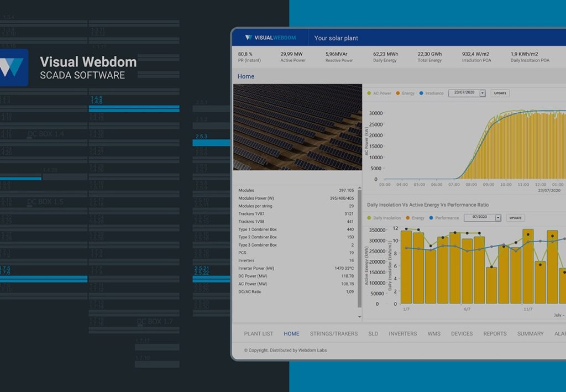
Task: Open the DEVICES tab
Action: pos(462,333)
